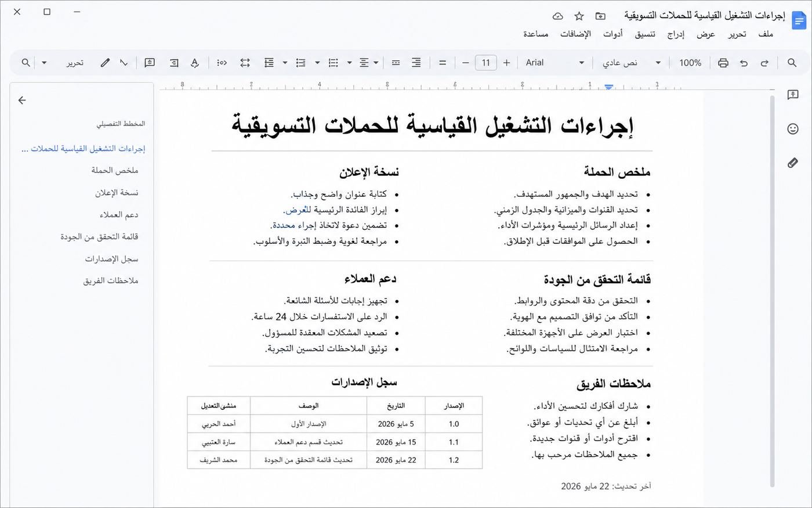This screenshot has width=812, height=508.
Task: Click the line spacing list icon
Action: pyautogui.click(x=269, y=63)
